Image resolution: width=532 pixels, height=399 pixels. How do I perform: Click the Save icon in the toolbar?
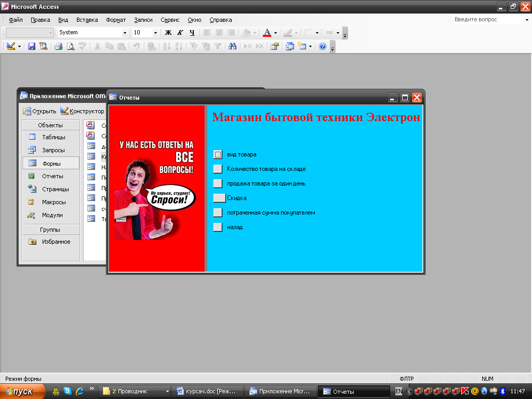click(x=32, y=46)
